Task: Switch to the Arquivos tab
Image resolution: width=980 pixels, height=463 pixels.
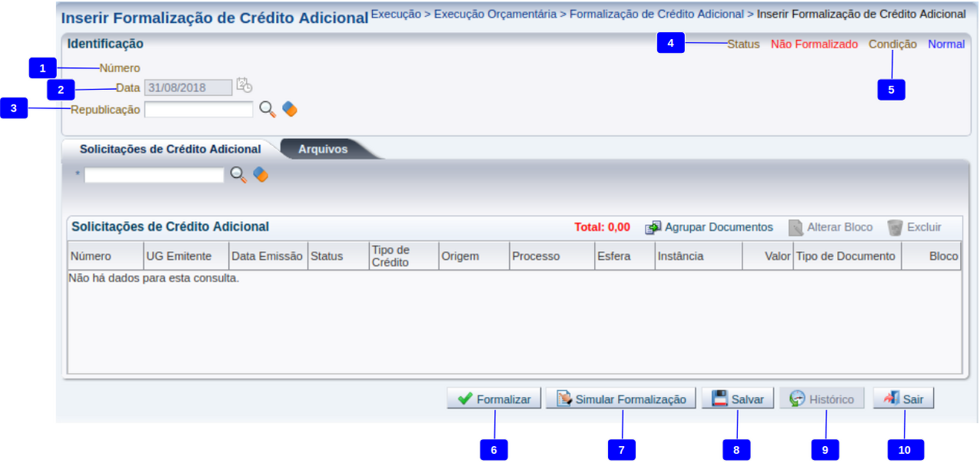Action: pos(323,150)
